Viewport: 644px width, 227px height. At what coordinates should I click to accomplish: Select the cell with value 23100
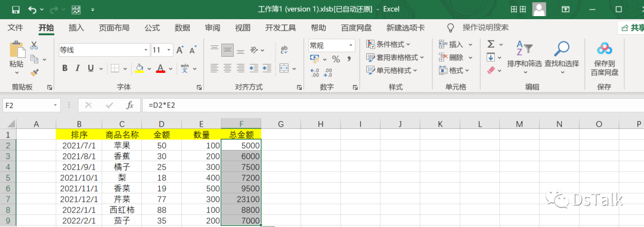[241, 199]
